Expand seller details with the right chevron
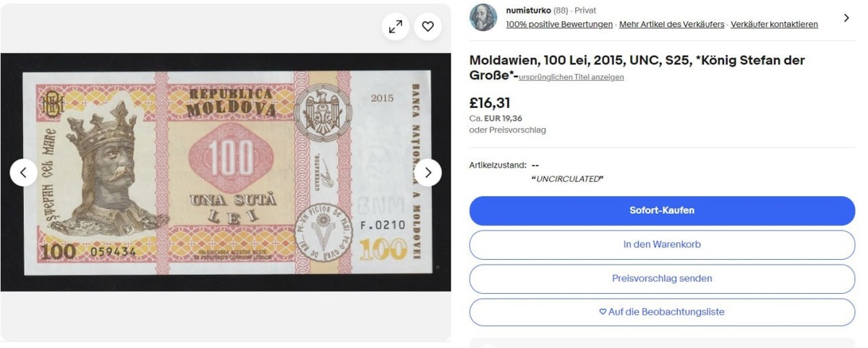868x348 pixels. (846, 17)
